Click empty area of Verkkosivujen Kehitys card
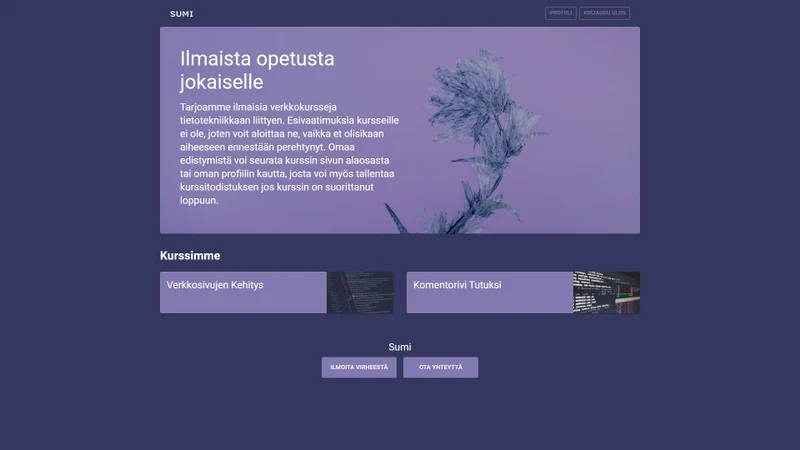 (x=243, y=303)
